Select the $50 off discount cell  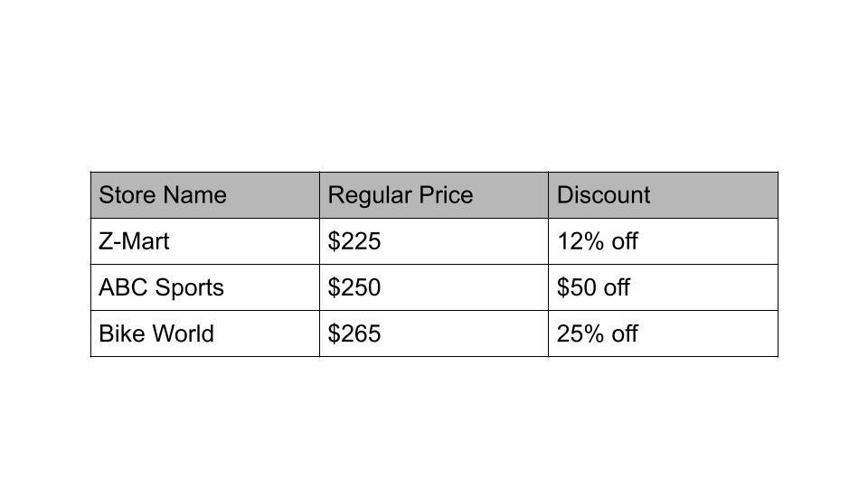click(663, 287)
